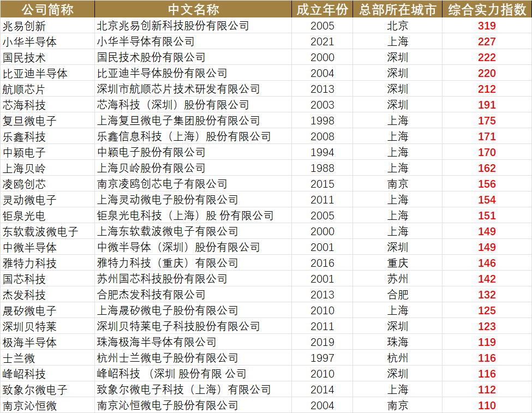Select the 中文名称 column header
The height and width of the screenshot is (413, 532).
(x=193, y=9)
